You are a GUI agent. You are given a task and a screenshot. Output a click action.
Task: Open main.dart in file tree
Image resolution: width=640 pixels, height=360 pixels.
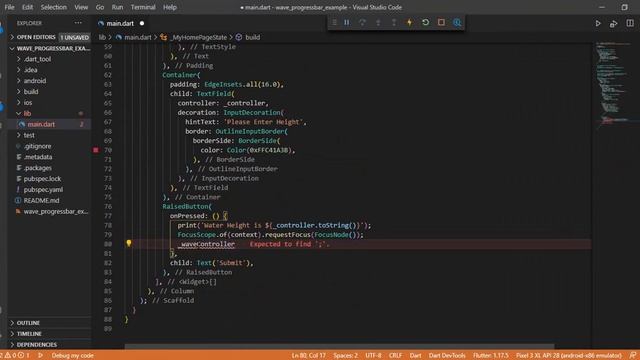pos(41,124)
